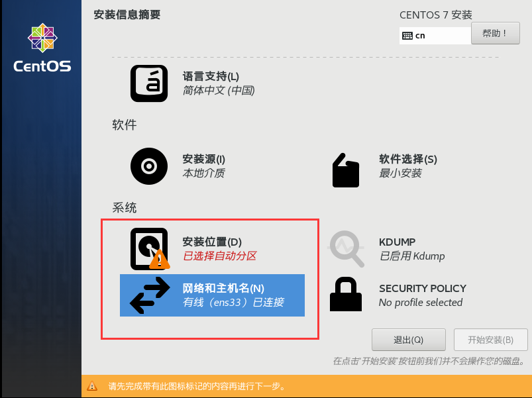
Task: Click the warning triangle in orange bar
Action: click(92, 386)
